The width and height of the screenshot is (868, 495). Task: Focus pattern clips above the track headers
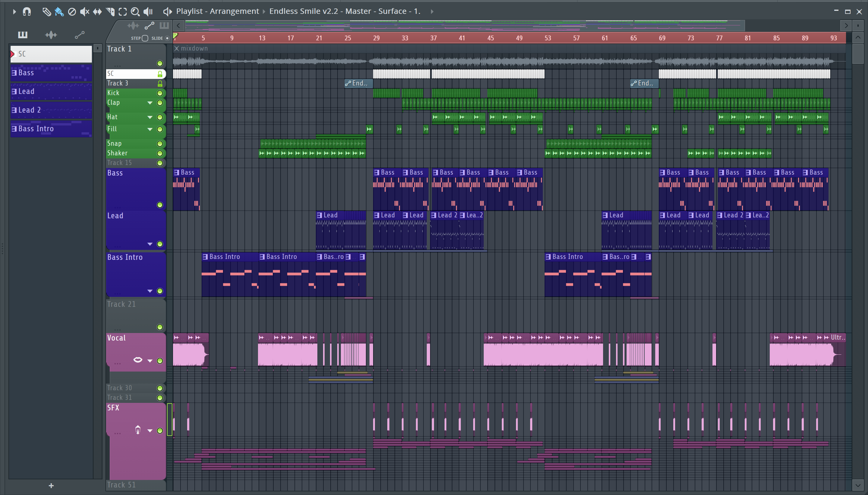click(x=164, y=26)
